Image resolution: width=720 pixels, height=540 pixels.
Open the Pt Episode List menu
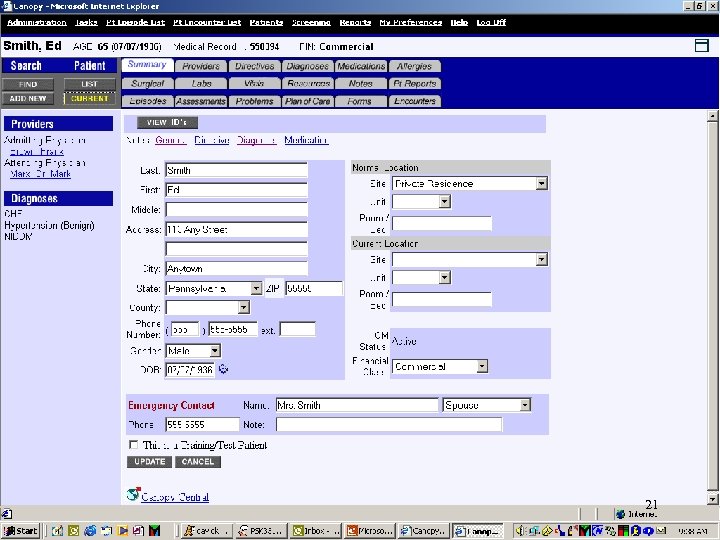(135, 22)
